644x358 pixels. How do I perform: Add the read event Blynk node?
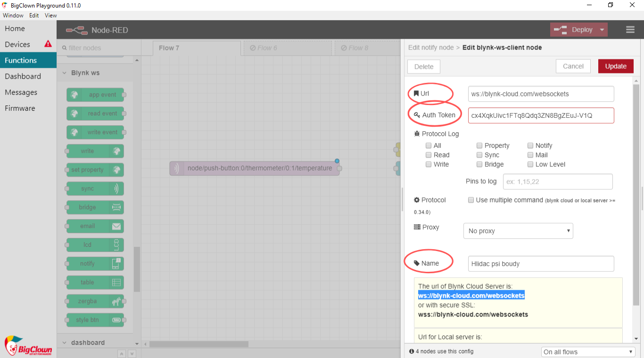pyautogui.click(x=95, y=114)
